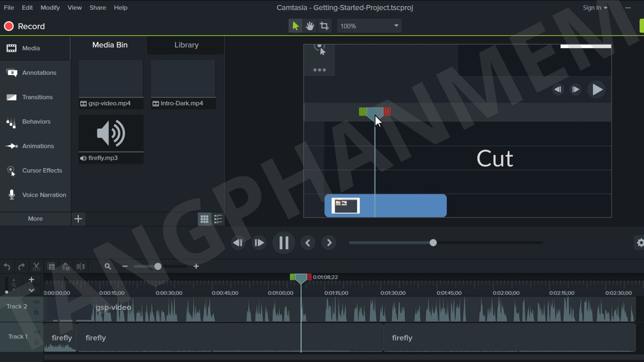Jump to the next clip with right chevron
This screenshot has height=362, width=644.
(x=329, y=243)
